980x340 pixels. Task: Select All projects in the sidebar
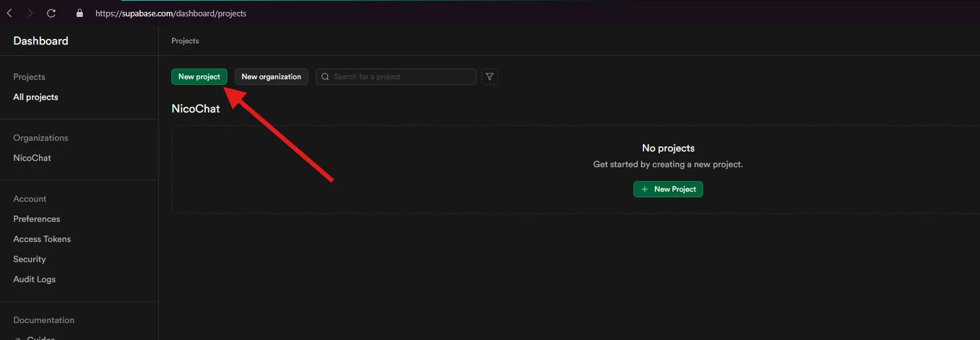[x=36, y=97]
